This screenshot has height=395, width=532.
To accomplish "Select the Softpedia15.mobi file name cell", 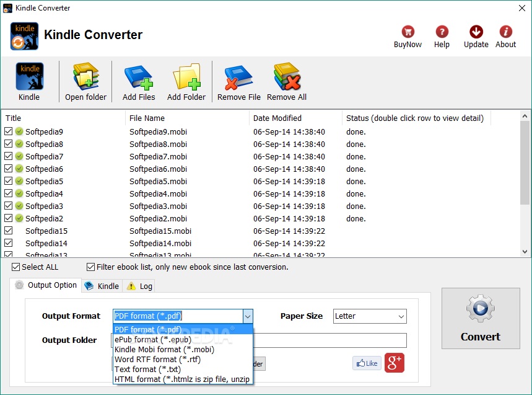I will (160, 231).
